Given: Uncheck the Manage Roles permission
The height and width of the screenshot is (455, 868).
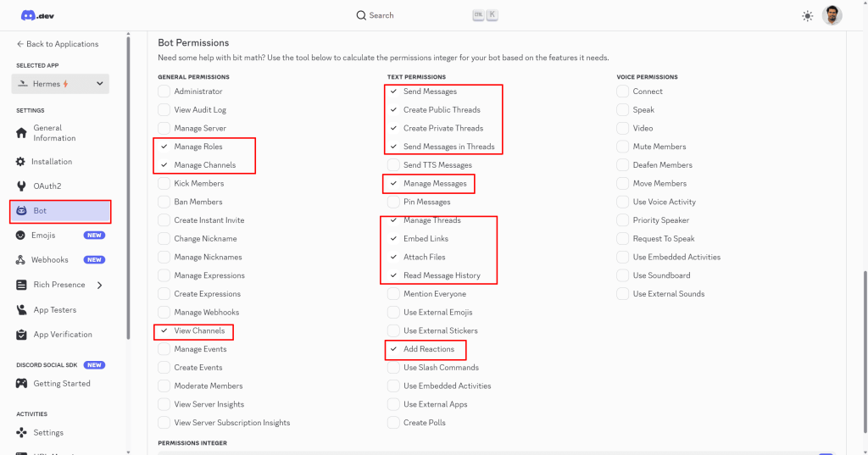Looking at the screenshot, I should click(164, 147).
